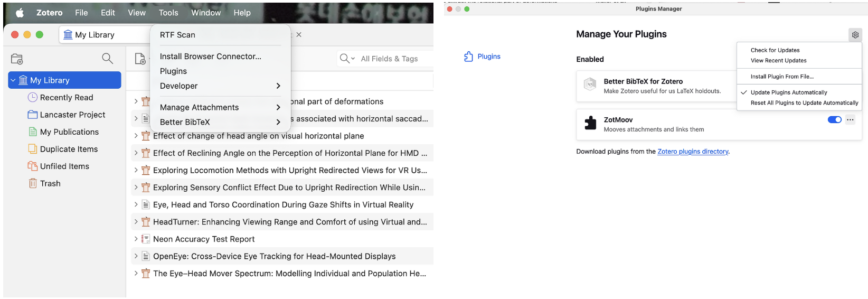Expand the Neon Accuracy Test Report item
Viewport: 868px width, 299px height.
pyautogui.click(x=136, y=239)
